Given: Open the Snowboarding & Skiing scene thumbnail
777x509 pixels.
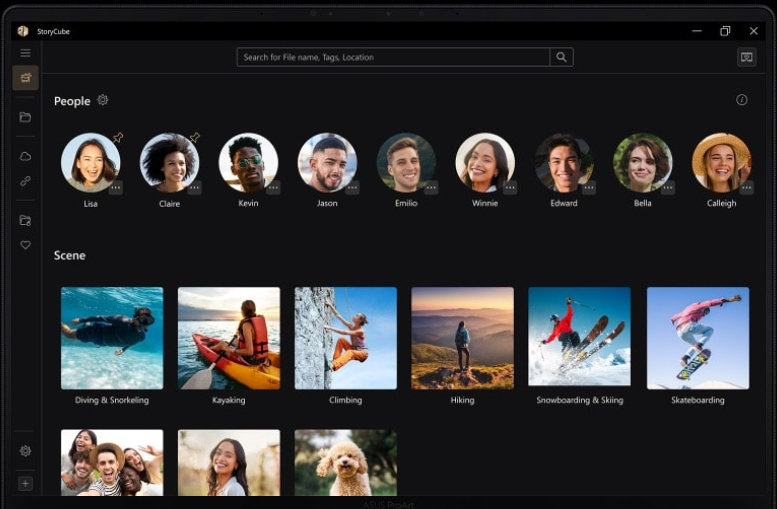Looking at the screenshot, I should pos(579,337).
